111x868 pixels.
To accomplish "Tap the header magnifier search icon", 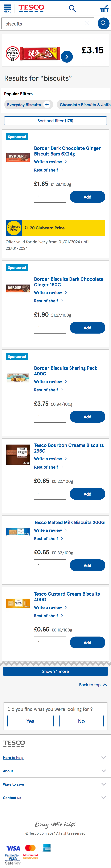I will [72, 8].
